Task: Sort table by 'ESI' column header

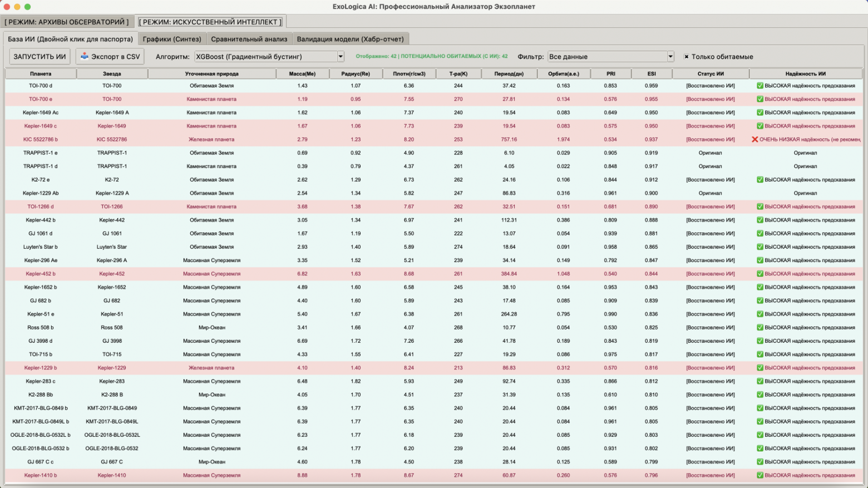Action: [651, 73]
